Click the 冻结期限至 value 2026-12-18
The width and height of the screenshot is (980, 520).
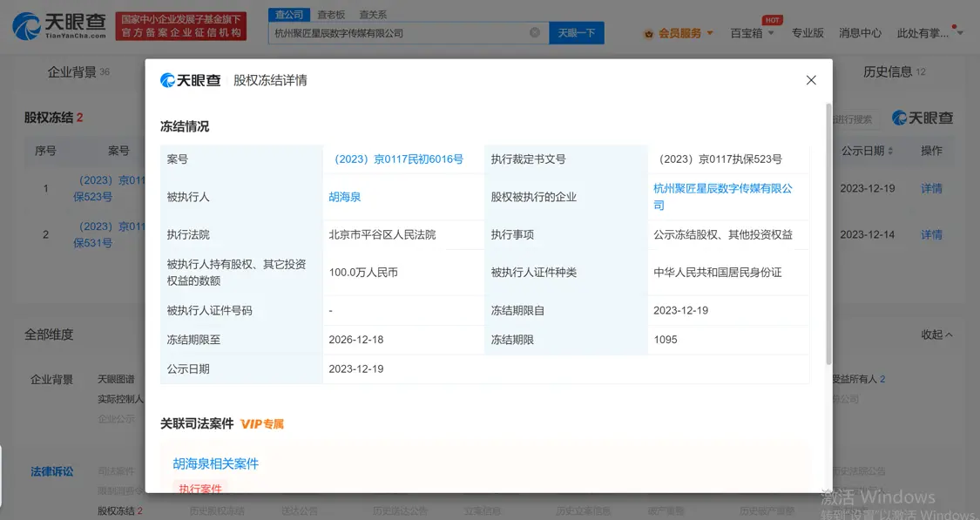tap(356, 340)
